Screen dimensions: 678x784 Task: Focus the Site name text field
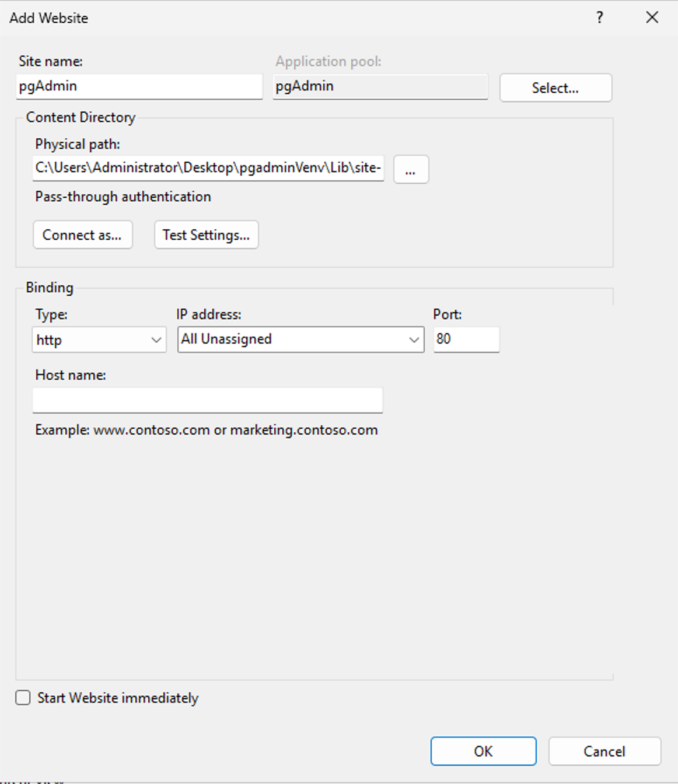pyautogui.click(x=139, y=86)
